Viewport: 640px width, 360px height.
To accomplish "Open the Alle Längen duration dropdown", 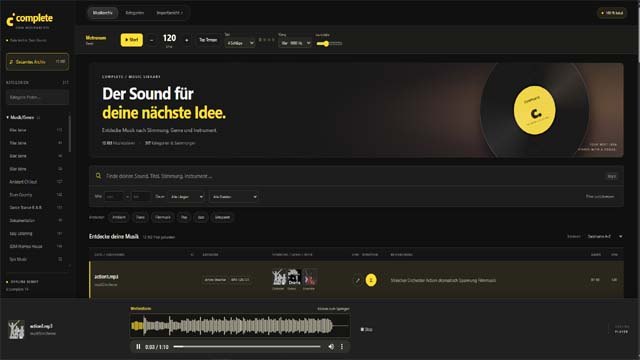I will [187, 197].
